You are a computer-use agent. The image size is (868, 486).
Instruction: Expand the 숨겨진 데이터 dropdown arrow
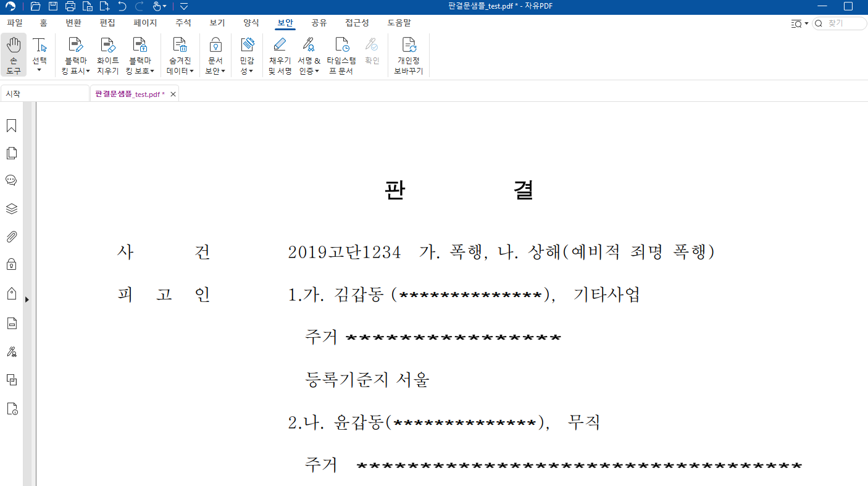(192, 71)
